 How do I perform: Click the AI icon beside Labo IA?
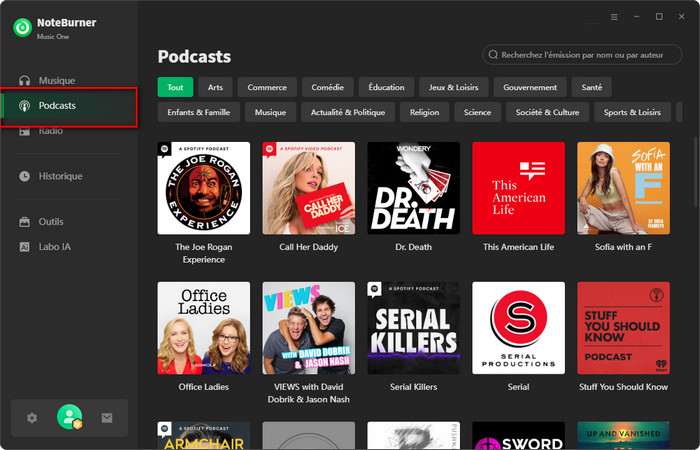pyautogui.click(x=24, y=247)
